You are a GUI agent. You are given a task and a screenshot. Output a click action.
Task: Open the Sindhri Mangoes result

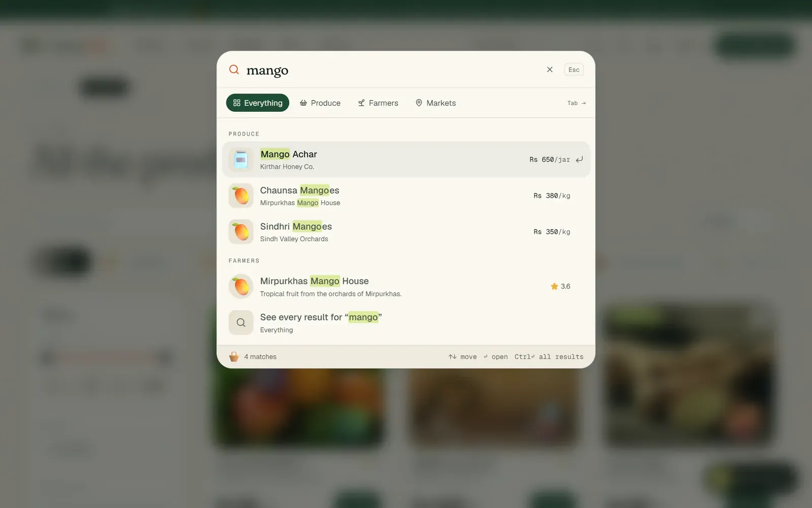tap(406, 232)
